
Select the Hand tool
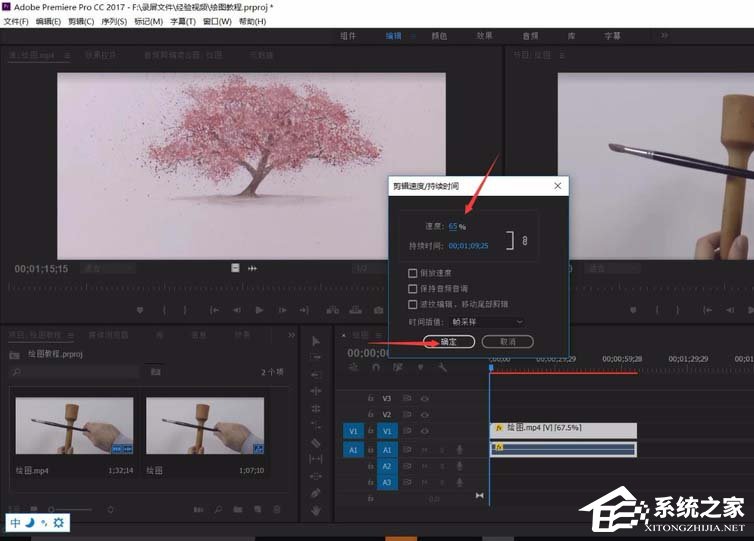tap(316, 510)
